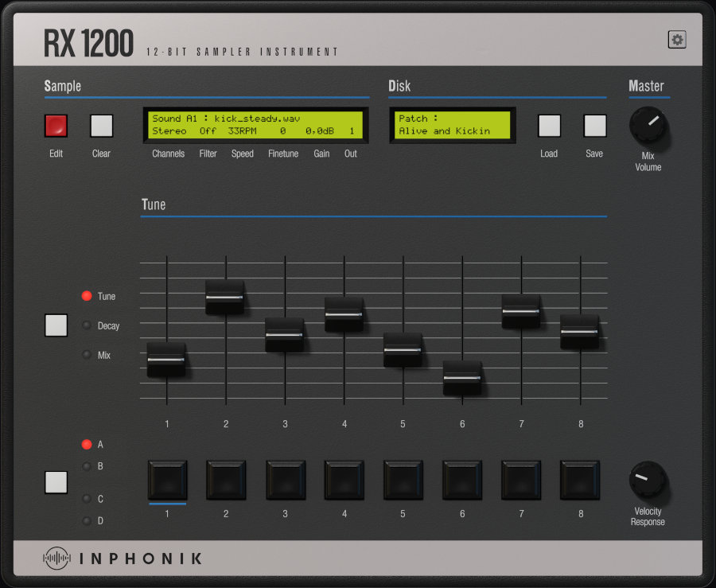Viewport: 716px width, 588px height.
Task: Click the Channels selector under the sample display
Action: [168, 154]
